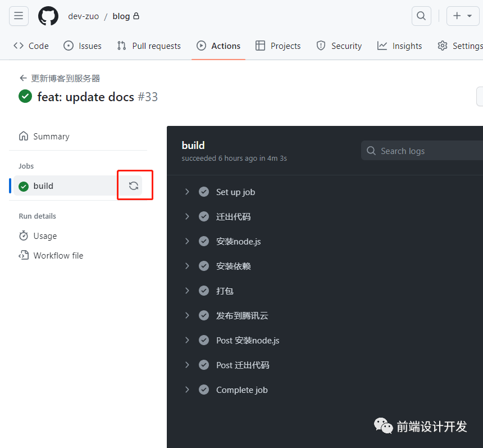Screen dimensions: 483x448
Task: Select the build job in sidebar
Action: pos(65,185)
